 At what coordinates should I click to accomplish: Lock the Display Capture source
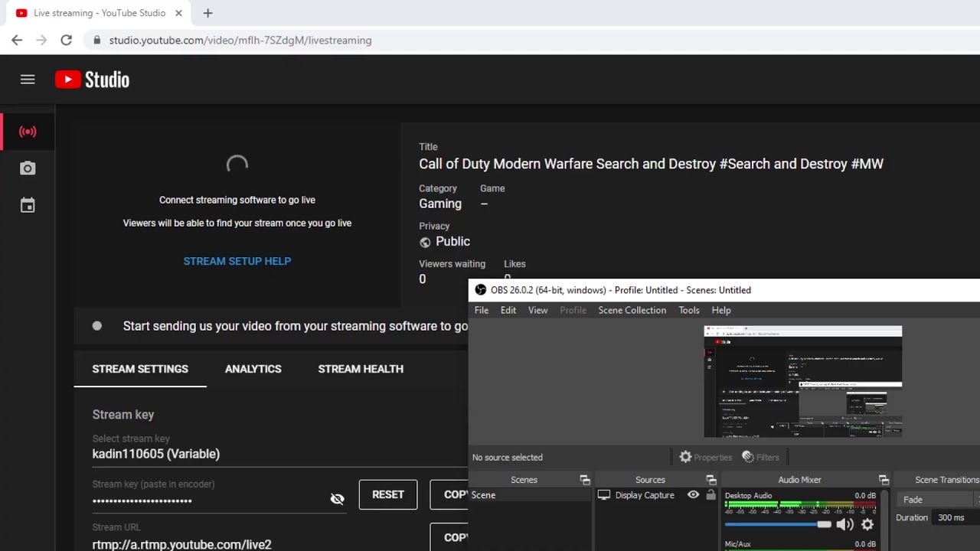[x=710, y=495]
